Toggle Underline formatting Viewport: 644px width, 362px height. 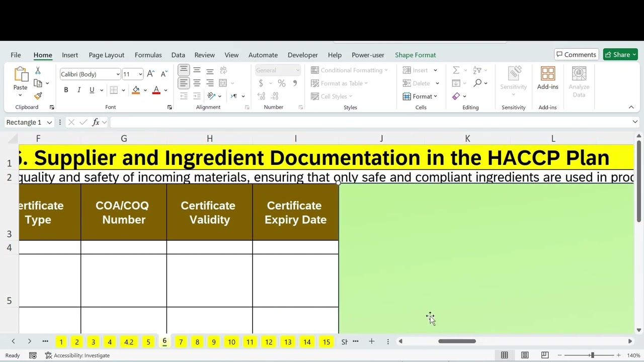click(x=92, y=90)
